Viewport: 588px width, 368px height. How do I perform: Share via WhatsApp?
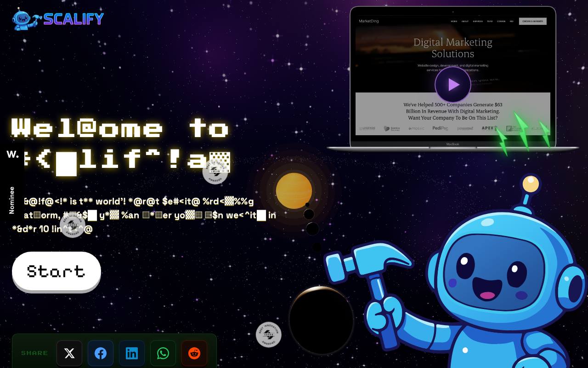(163, 353)
